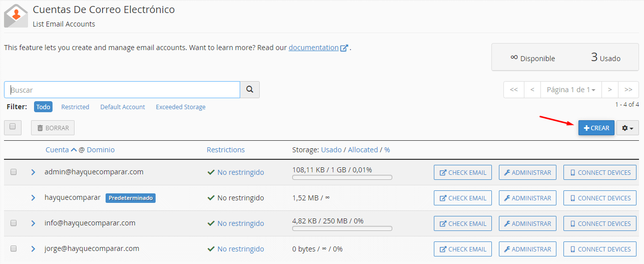Click the blue CREAR button
This screenshot has height=264, width=644.
pyautogui.click(x=596, y=128)
